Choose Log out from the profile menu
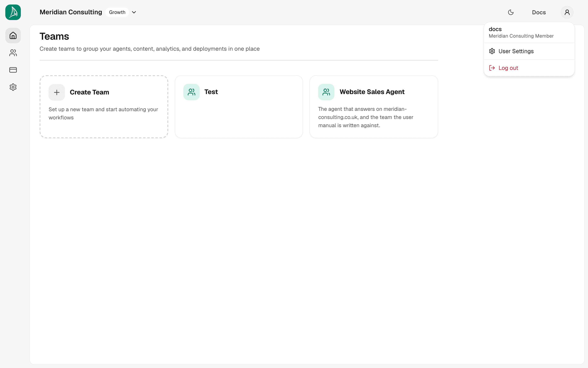 [x=529, y=68]
